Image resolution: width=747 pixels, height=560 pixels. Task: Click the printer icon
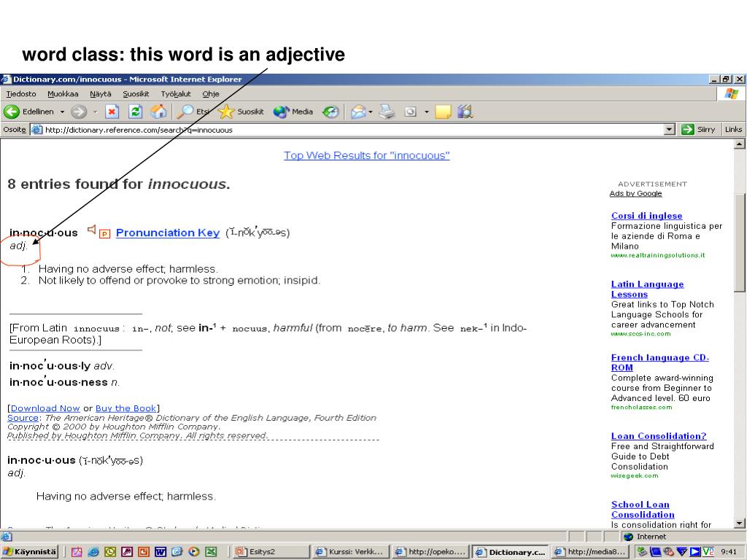tap(387, 112)
